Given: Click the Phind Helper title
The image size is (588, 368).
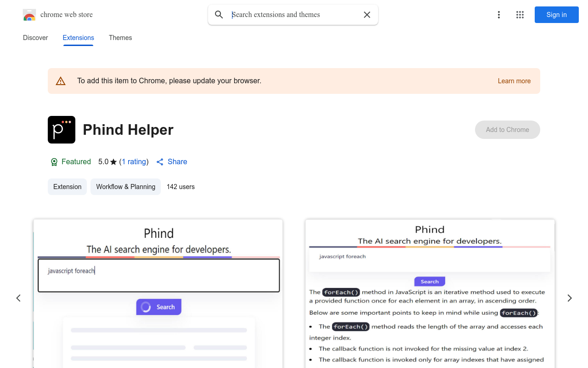Looking at the screenshot, I should [x=128, y=130].
